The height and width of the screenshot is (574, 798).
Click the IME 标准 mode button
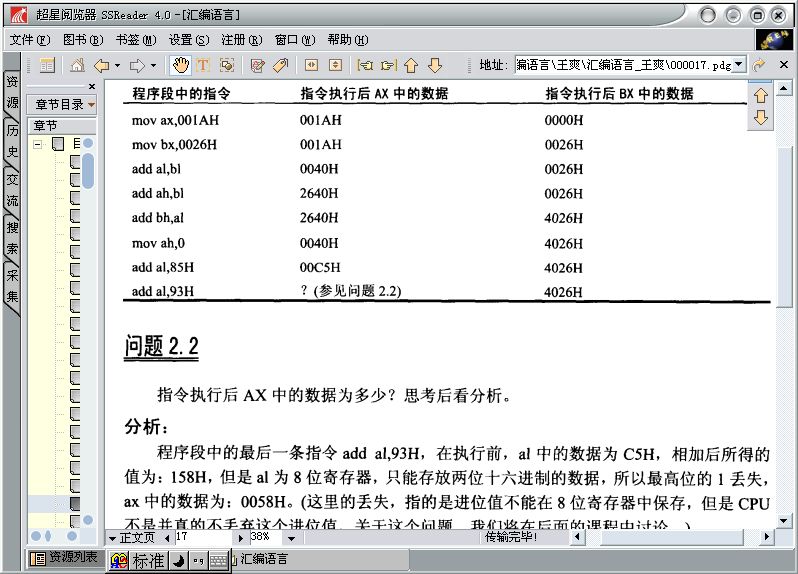tap(148, 561)
